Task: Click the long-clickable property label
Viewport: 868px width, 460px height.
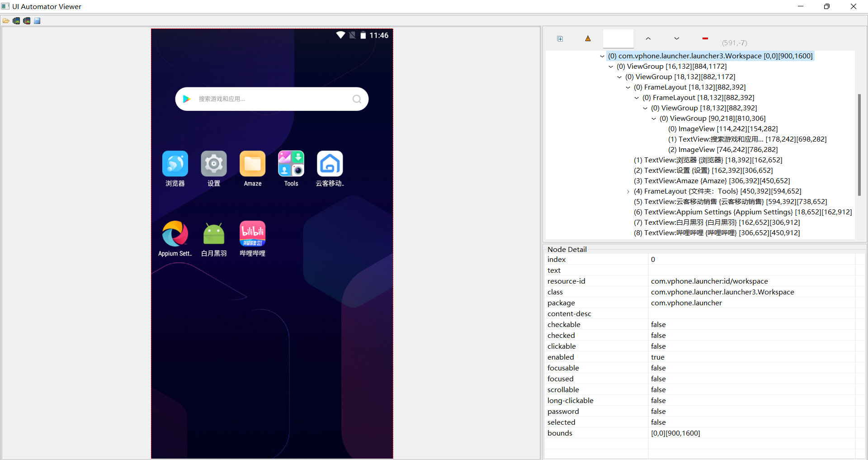Action: coord(570,401)
